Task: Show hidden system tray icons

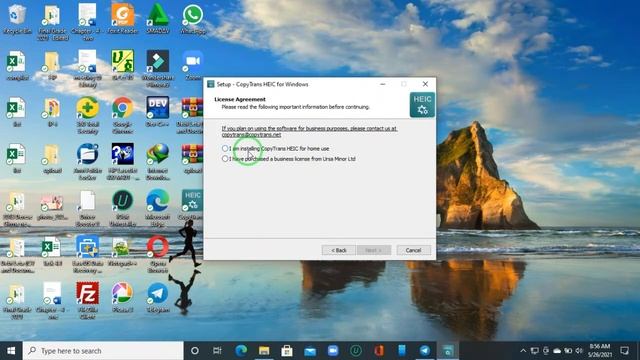Action: tap(523, 351)
